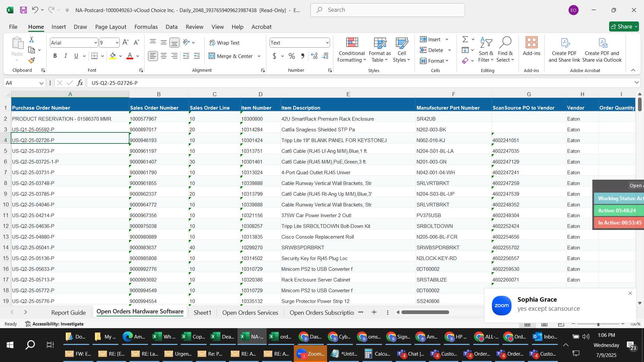Image resolution: width=644 pixels, height=362 pixels.
Task: Apply the red Font Color swatch
Action: pos(130,56)
